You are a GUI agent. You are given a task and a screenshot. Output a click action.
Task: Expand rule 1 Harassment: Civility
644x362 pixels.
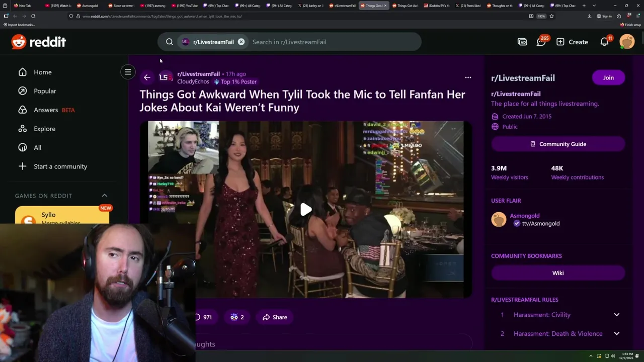click(558, 315)
